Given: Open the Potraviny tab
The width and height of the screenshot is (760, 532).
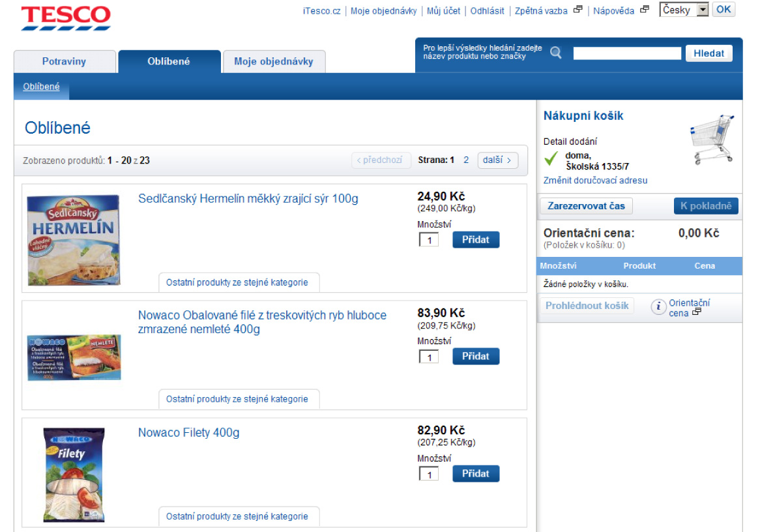Looking at the screenshot, I should 65,61.
